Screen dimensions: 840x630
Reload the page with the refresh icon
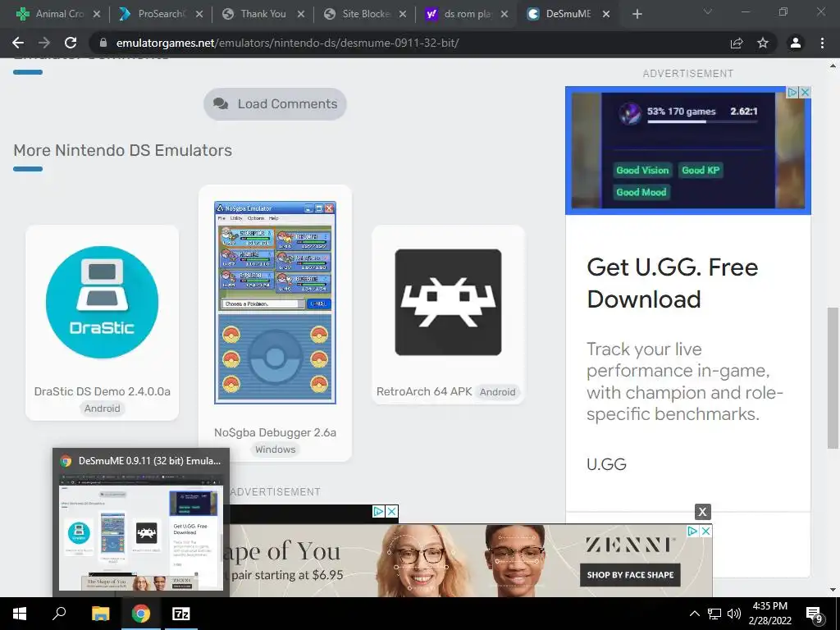(71, 43)
